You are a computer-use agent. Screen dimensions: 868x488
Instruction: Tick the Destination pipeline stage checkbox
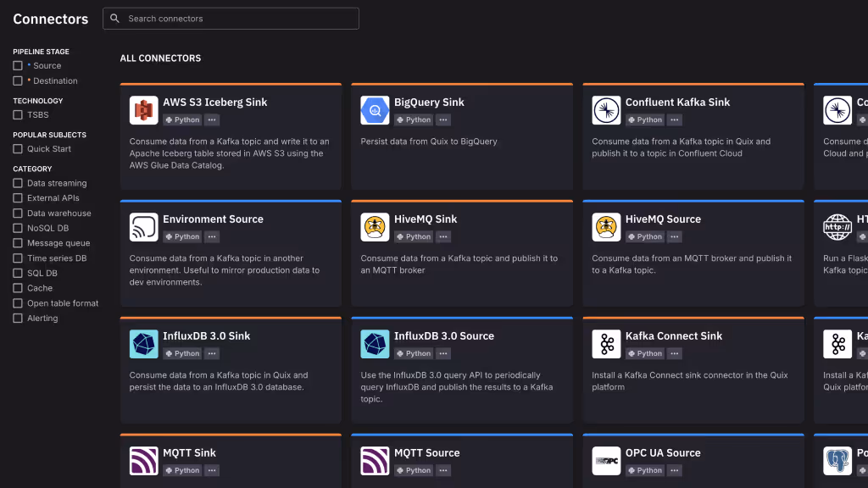[18, 80]
